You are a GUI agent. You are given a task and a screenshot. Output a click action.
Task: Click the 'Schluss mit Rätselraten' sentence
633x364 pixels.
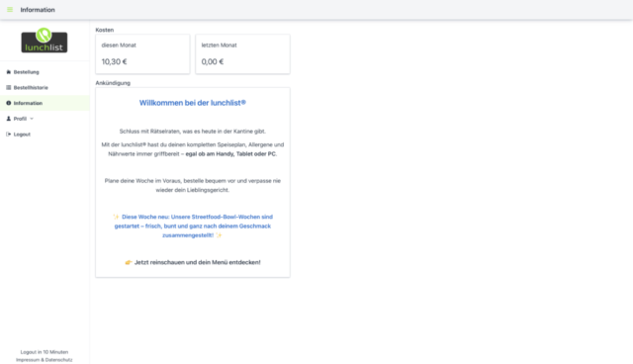[193, 132]
